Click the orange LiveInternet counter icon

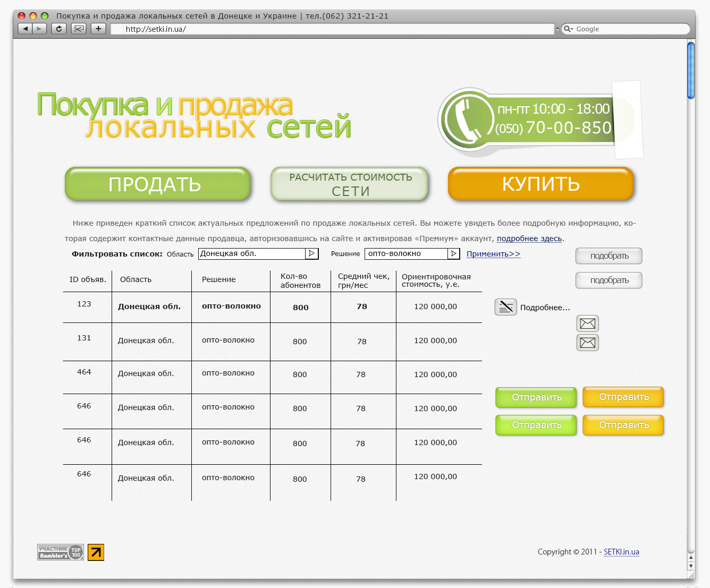click(95, 552)
